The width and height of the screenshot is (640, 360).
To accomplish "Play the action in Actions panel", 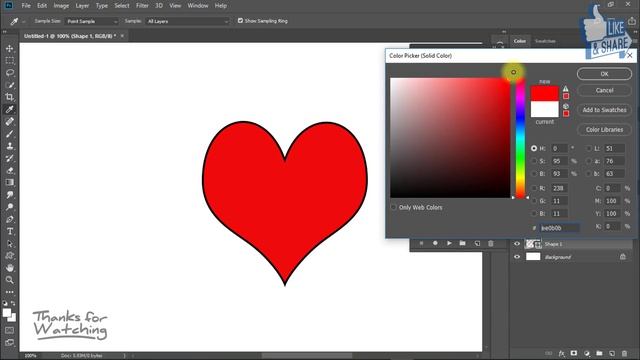I will coord(449,243).
